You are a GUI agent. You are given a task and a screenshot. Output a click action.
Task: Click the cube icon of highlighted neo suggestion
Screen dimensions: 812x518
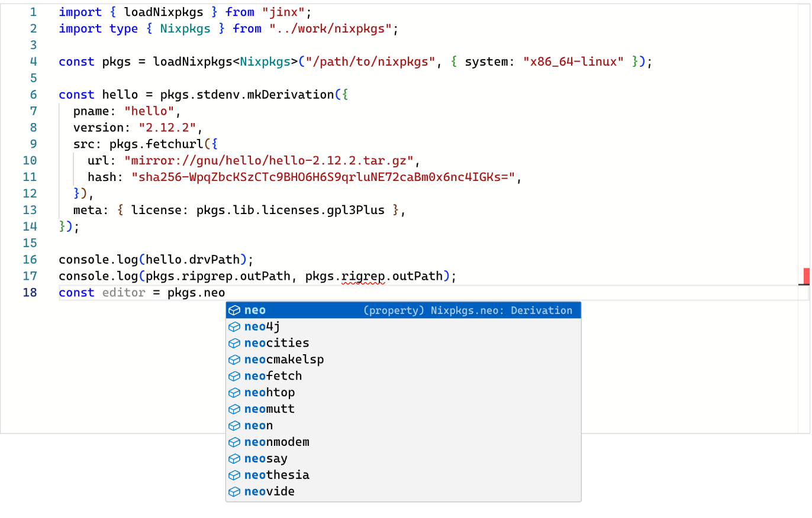234,310
